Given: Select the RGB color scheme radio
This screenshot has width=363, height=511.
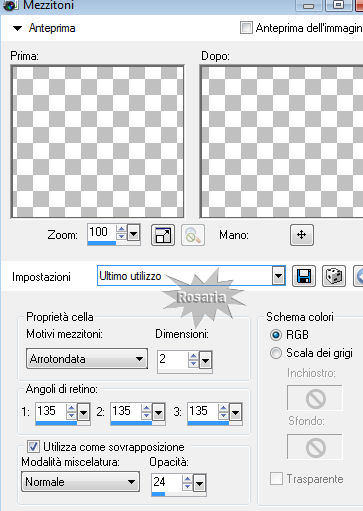Looking at the screenshot, I should (275, 335).
